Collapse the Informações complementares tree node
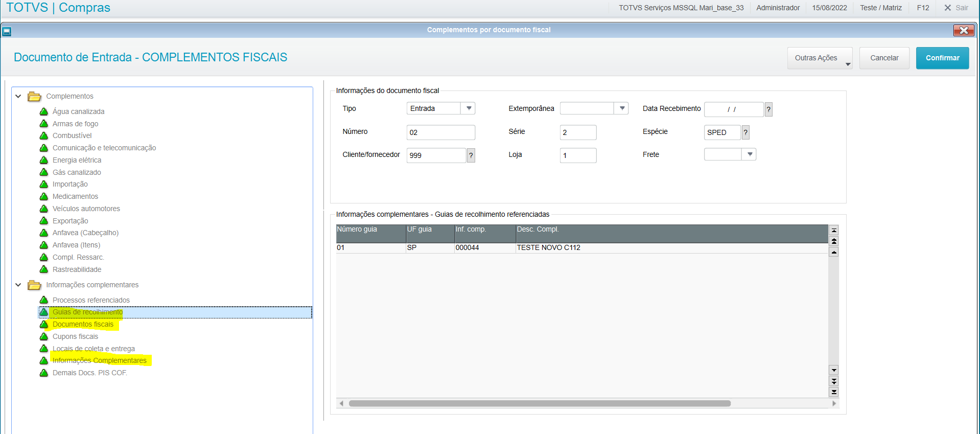 point(18,285)
